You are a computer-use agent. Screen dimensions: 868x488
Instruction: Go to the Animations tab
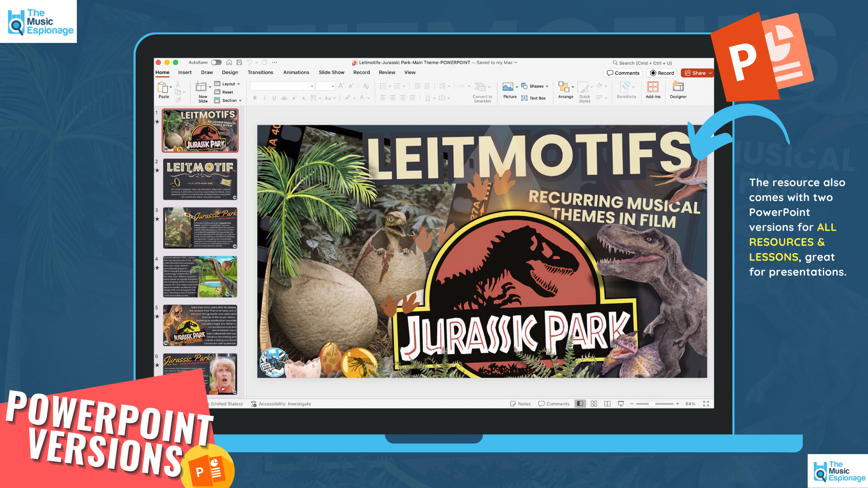coord(296,72)
